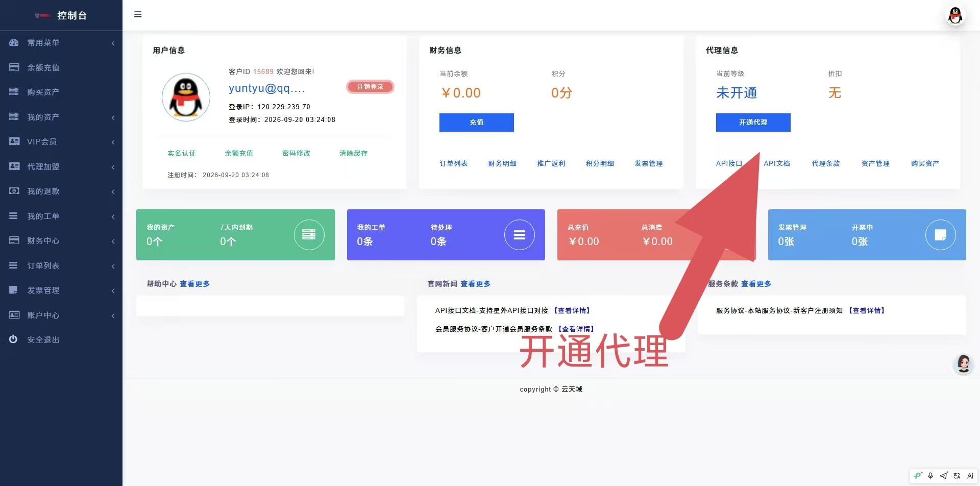This screenshot has height=486, width=980.
Task: Toggle the sidebar hamburger menu icon
Action: pos(138,14)
